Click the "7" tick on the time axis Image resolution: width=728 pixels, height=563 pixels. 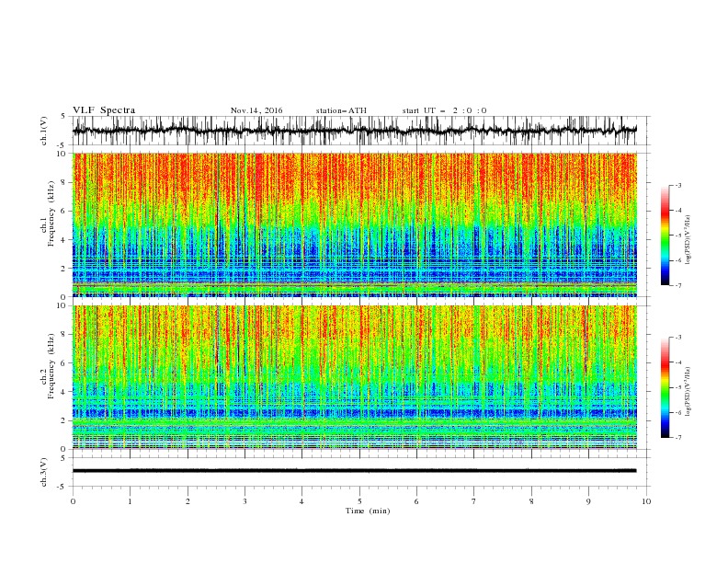(474, 501)
